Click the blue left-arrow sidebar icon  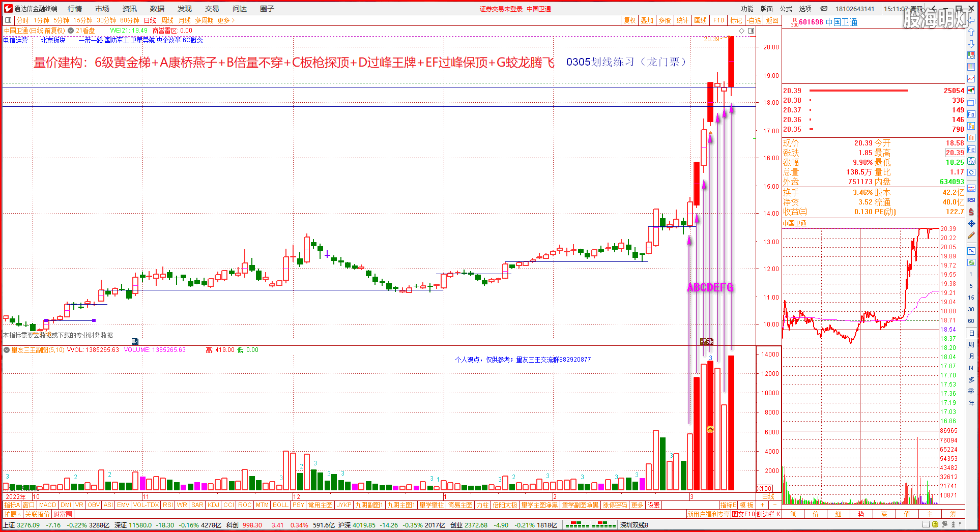point(971,21)
